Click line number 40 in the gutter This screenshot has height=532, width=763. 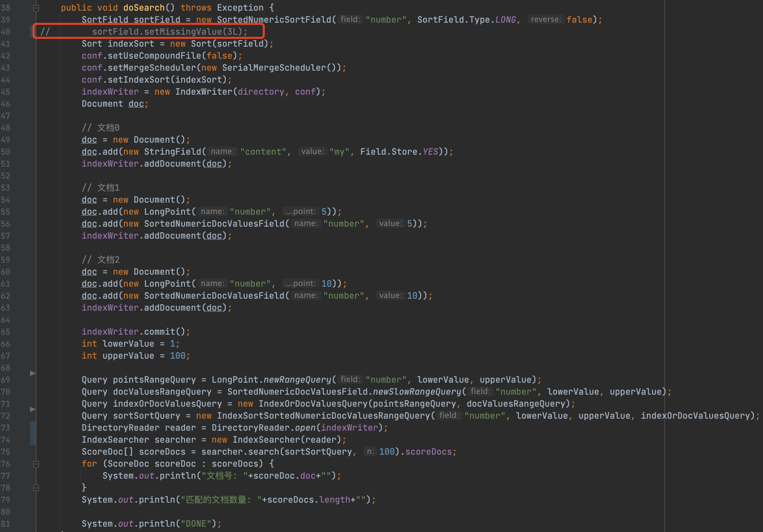coord(5,31)
